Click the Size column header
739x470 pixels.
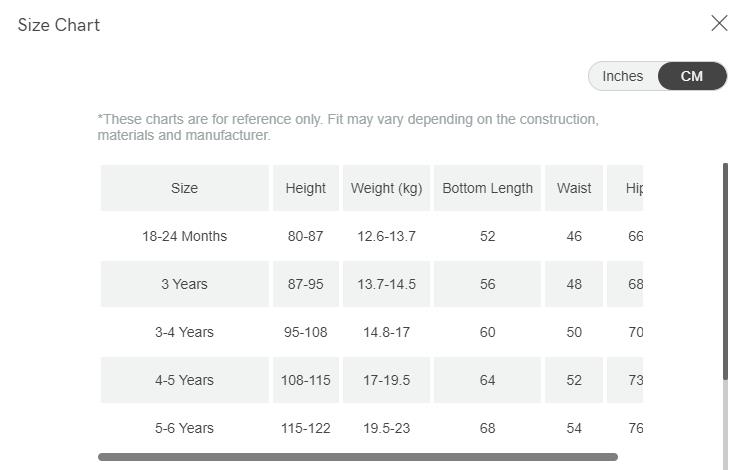(x=185, y=188)
